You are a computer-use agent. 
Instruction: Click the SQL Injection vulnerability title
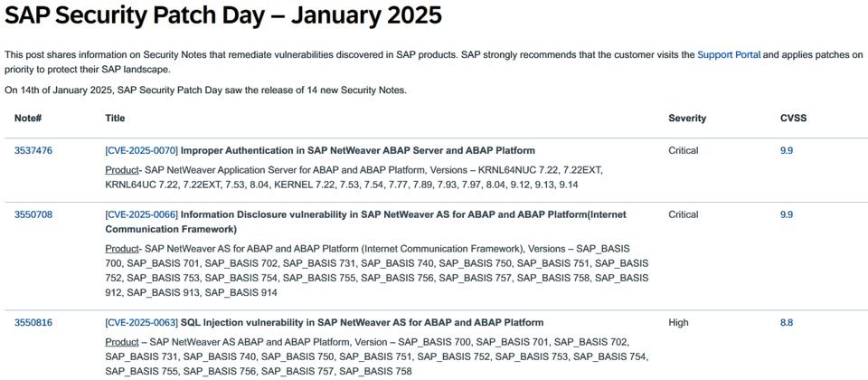point(362,322)
